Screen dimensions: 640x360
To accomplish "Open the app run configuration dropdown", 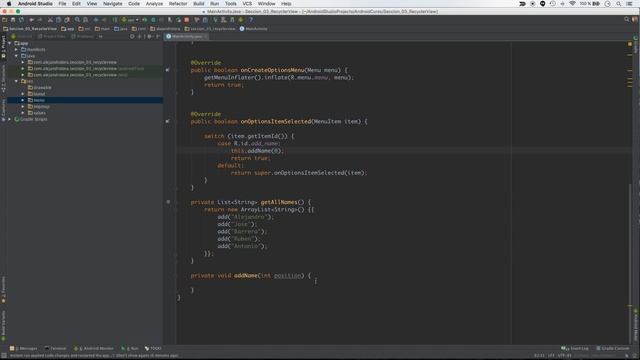I will 130,20.
